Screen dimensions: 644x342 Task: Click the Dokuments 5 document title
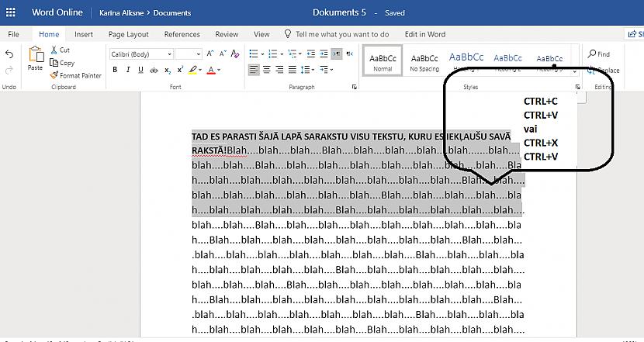[x=339, y=12]
